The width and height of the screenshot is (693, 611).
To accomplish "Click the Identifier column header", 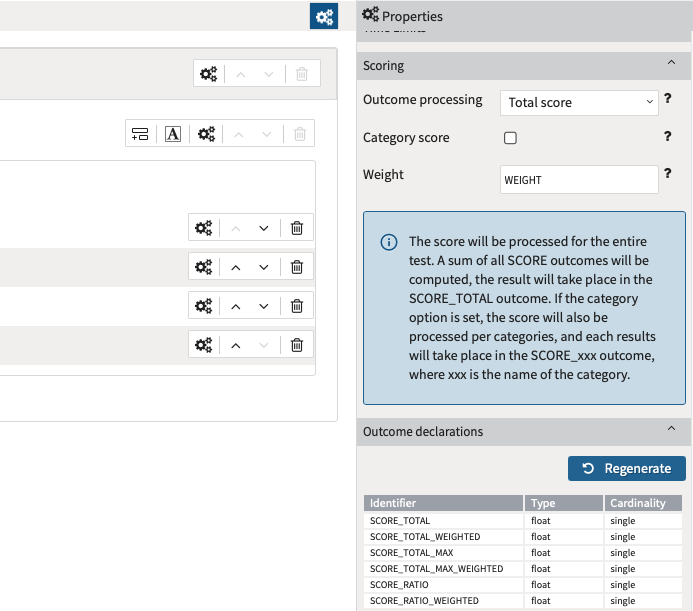I will (x=444, y=503).
